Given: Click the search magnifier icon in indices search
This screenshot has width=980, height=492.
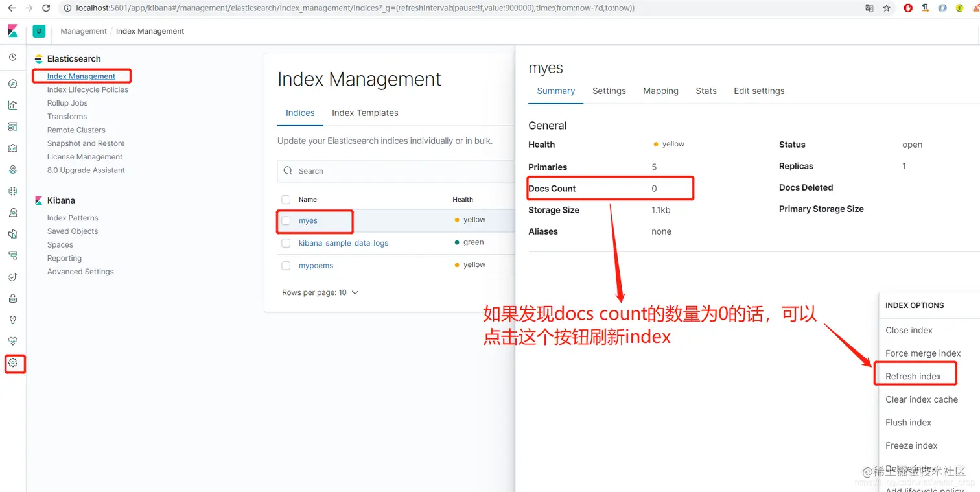Looking at the screenshot, I should coord(288,171).
